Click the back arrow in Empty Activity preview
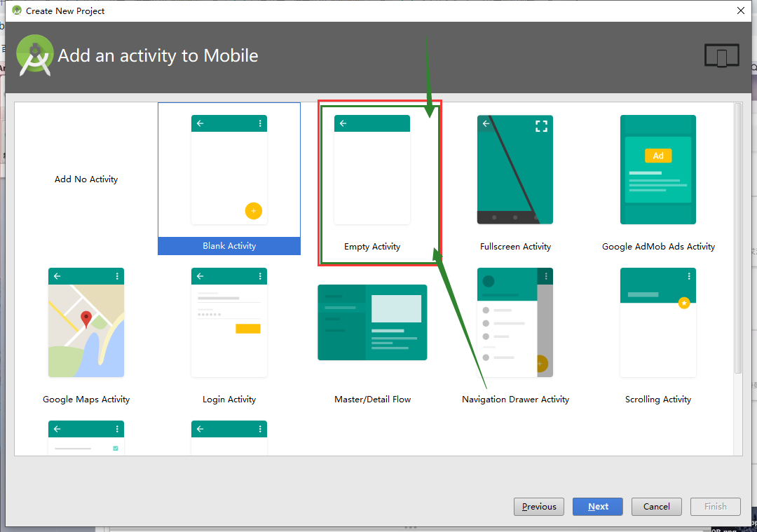The height and width of the screenshot is (532, 757). 343,123
